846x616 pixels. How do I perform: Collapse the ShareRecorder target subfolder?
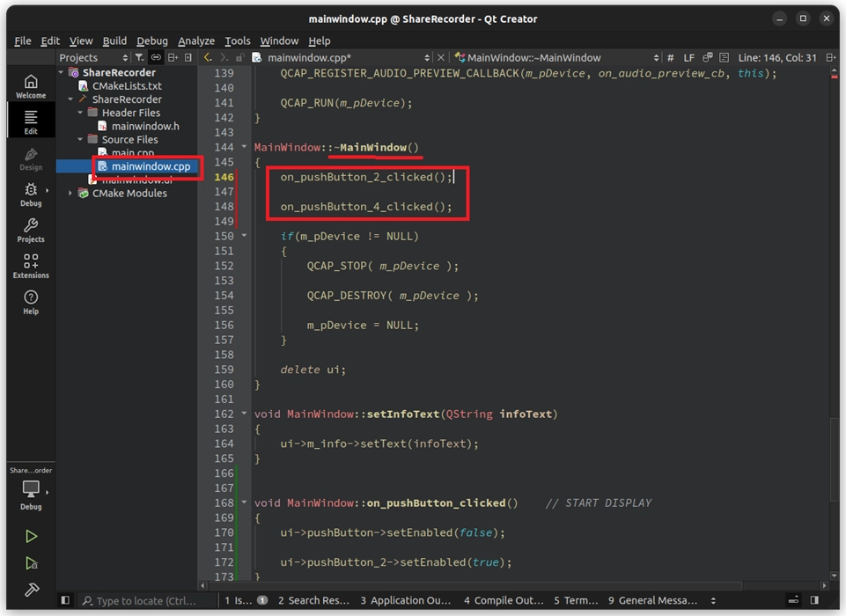coord(70,99)
